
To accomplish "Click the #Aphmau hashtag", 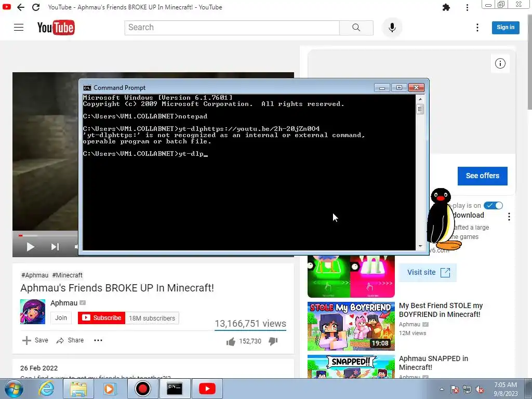I will coord(35,275).
